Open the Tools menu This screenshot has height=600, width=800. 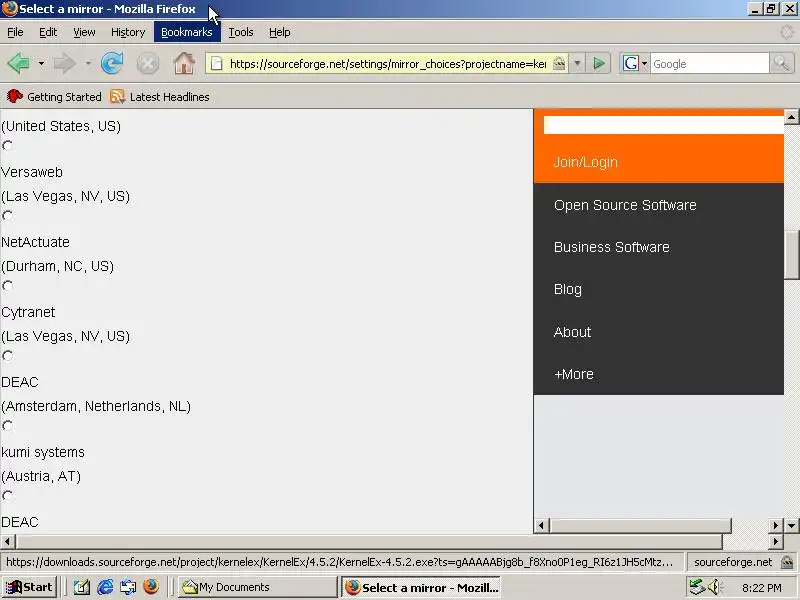[241, 32]
